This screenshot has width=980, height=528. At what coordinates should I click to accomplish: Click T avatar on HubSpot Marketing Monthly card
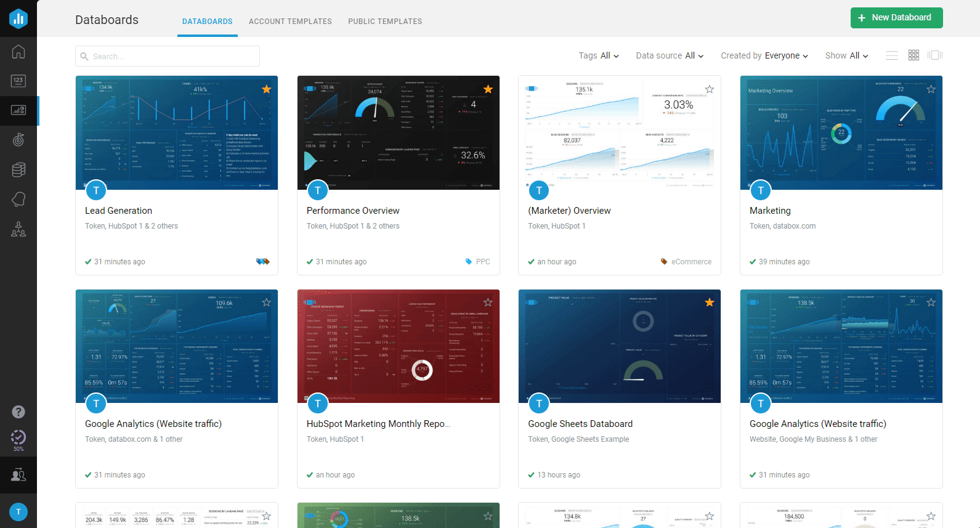coord(318,404)
